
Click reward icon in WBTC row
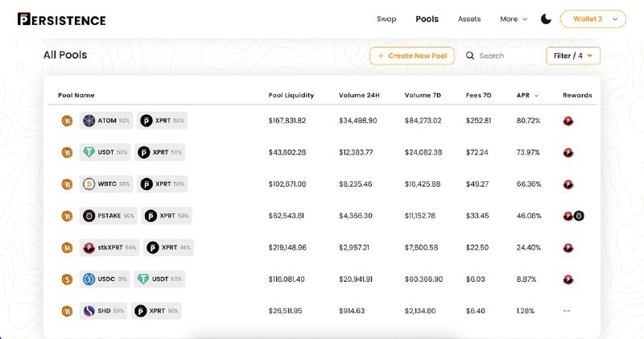568,184
